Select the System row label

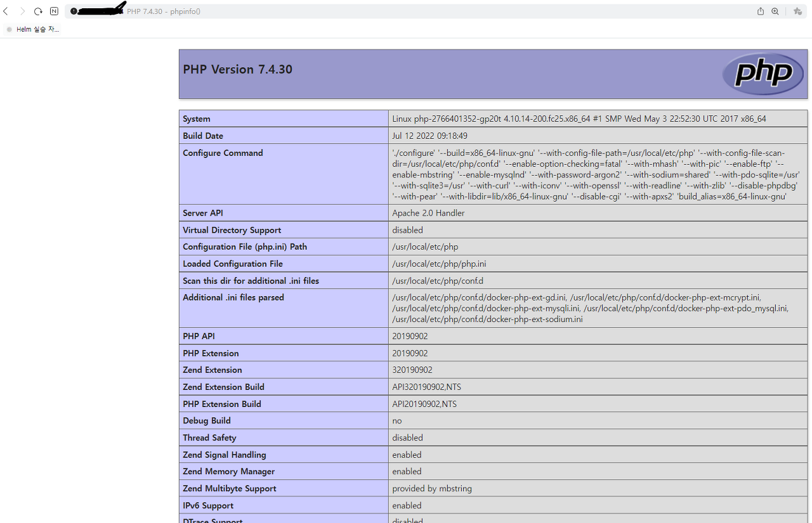coord(197,119)
